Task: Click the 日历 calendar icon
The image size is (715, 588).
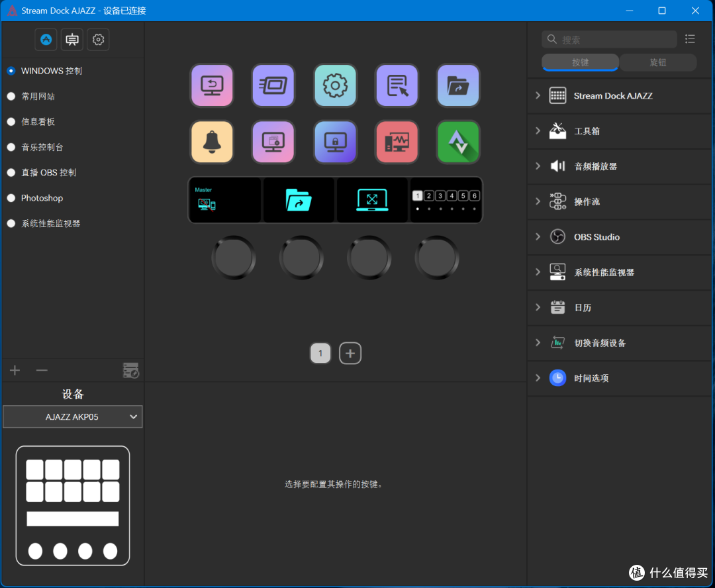Action: pos(557,307)
